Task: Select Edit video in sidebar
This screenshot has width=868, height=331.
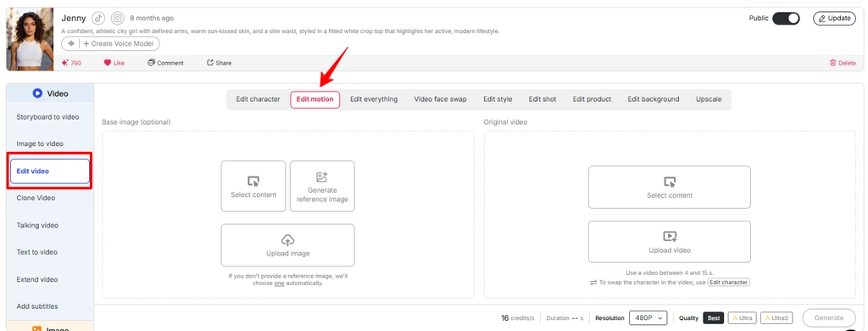Action: 50,171
